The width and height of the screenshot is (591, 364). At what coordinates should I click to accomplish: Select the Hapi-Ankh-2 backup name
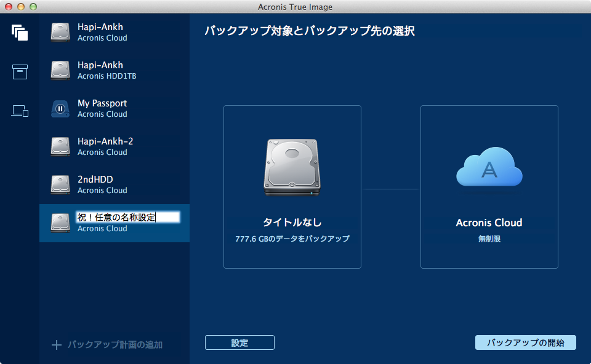[105, 141]
